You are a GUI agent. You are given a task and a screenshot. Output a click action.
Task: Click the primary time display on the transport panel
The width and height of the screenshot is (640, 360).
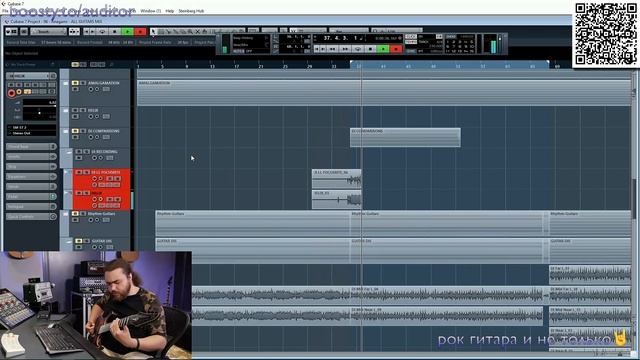pos(343,38)
